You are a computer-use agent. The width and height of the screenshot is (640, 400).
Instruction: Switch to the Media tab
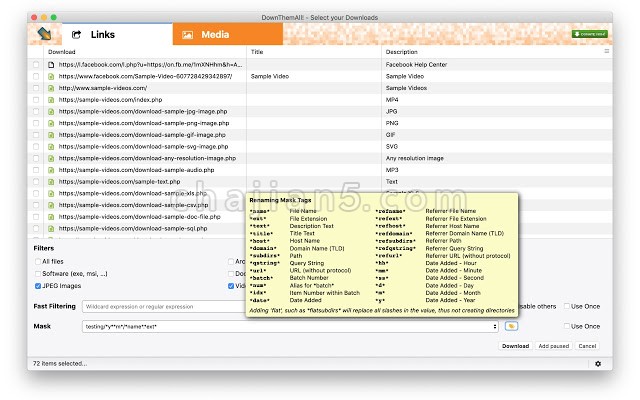(x=228, y=34)
